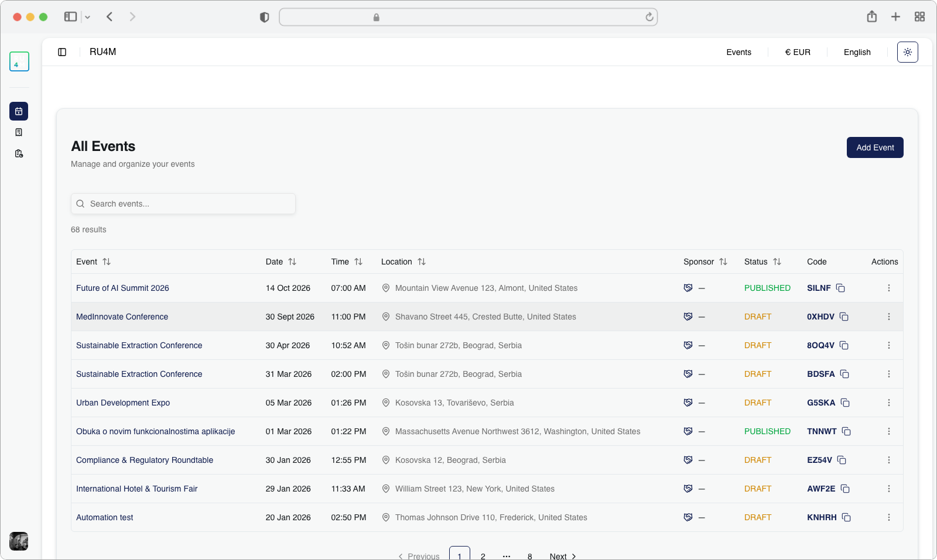Copy the TNNWT event code
937x560 pixels.
point(846,431)
